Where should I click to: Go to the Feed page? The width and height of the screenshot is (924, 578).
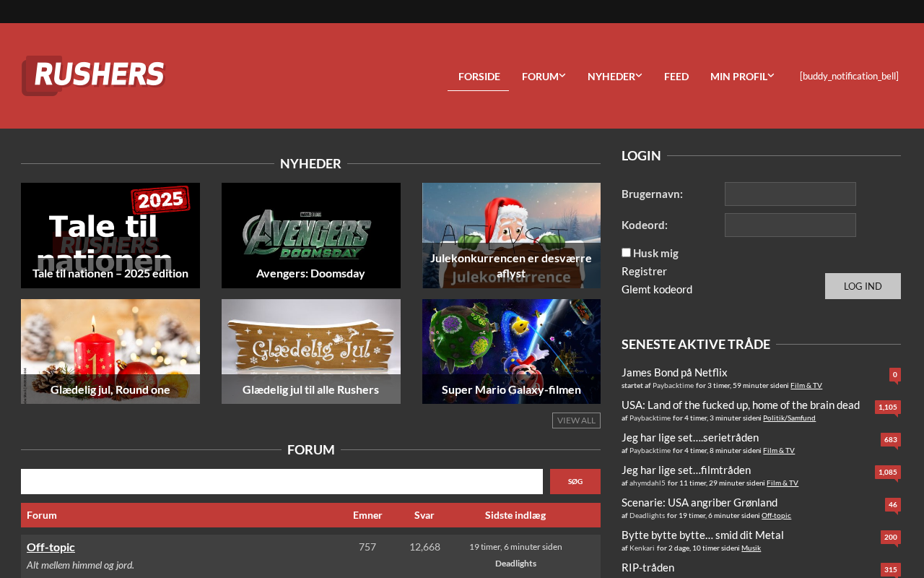pyautogui.click(x=676, y=76)
